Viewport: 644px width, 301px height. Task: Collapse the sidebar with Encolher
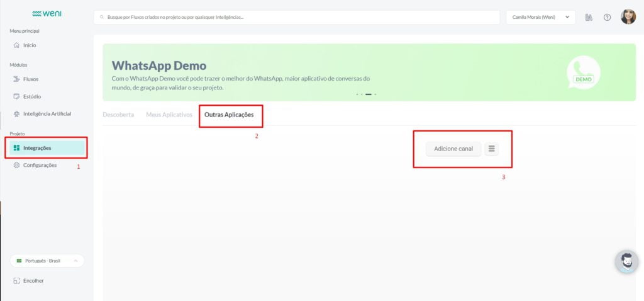[x=29, y=281]
